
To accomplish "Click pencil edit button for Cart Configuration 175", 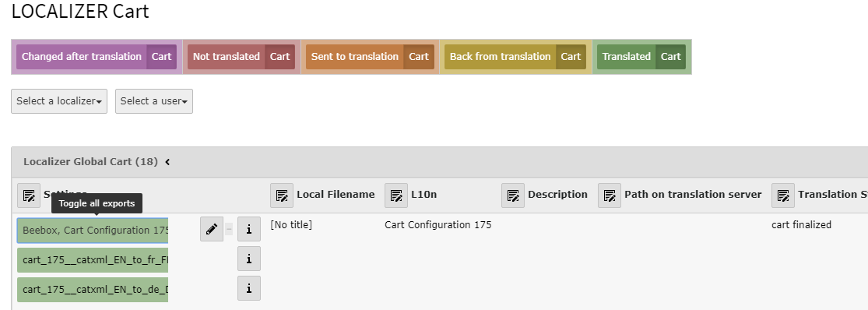I will pos(212,229).
